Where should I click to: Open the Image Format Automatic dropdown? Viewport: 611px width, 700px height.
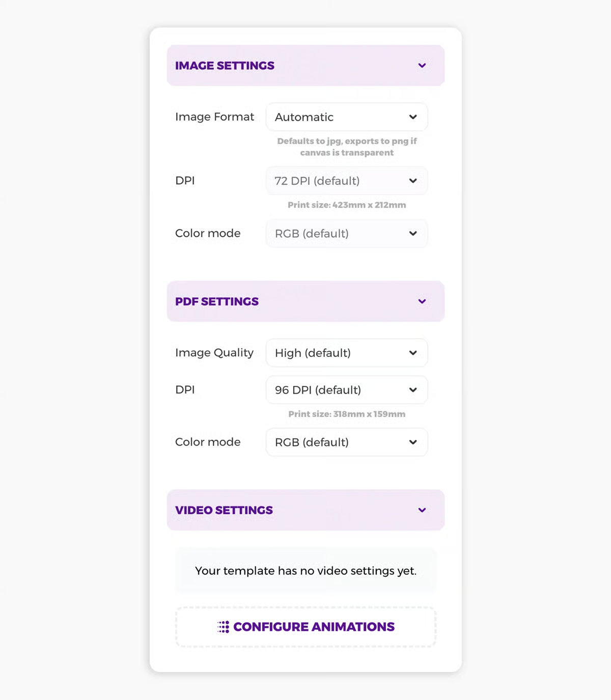(346, 117)
